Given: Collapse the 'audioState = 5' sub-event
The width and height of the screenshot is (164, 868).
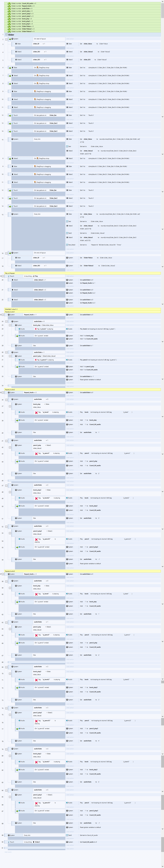Looking at the screenshot, I should point(6,790).
